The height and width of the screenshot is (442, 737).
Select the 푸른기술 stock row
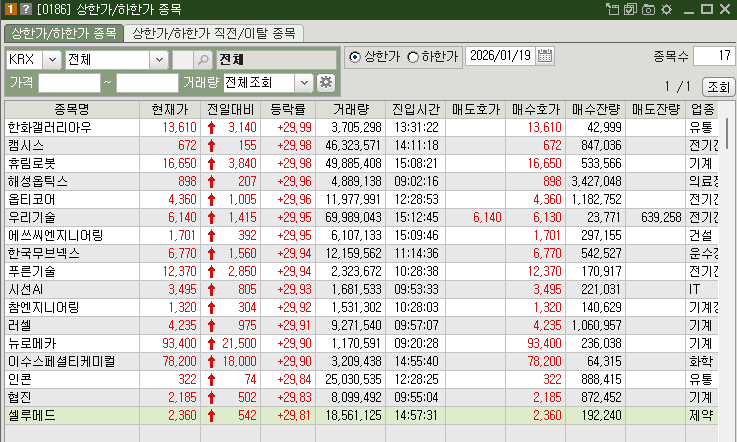pyautogui.click(x=361, y=271)
